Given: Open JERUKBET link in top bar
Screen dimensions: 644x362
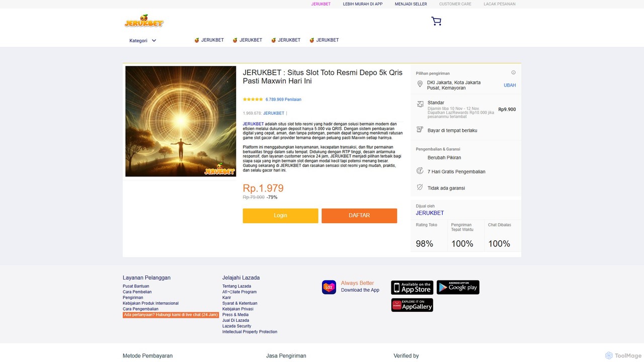Looking at the screenshot, I should [x=321, y=4].
